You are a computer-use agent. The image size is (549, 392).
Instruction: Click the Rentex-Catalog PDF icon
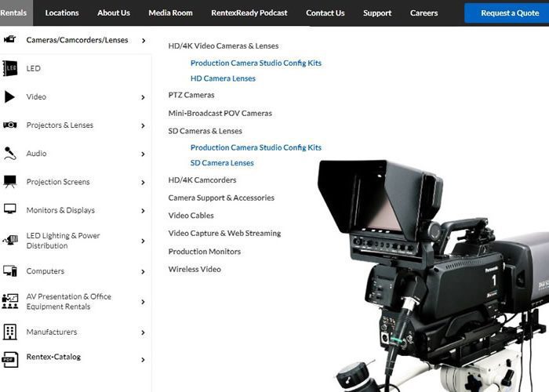(x=9, y=359)
